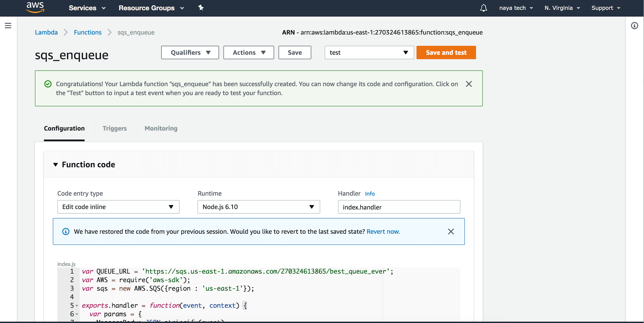
Task: Switch to the Configuration tab
Action: click(64, 128)
